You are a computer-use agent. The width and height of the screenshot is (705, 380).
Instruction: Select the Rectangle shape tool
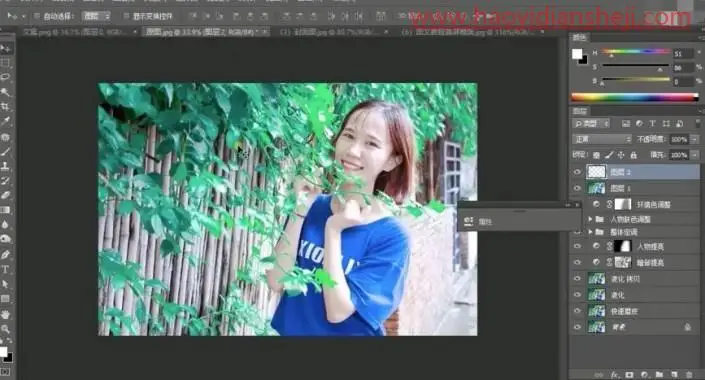[x=5, y=299]
